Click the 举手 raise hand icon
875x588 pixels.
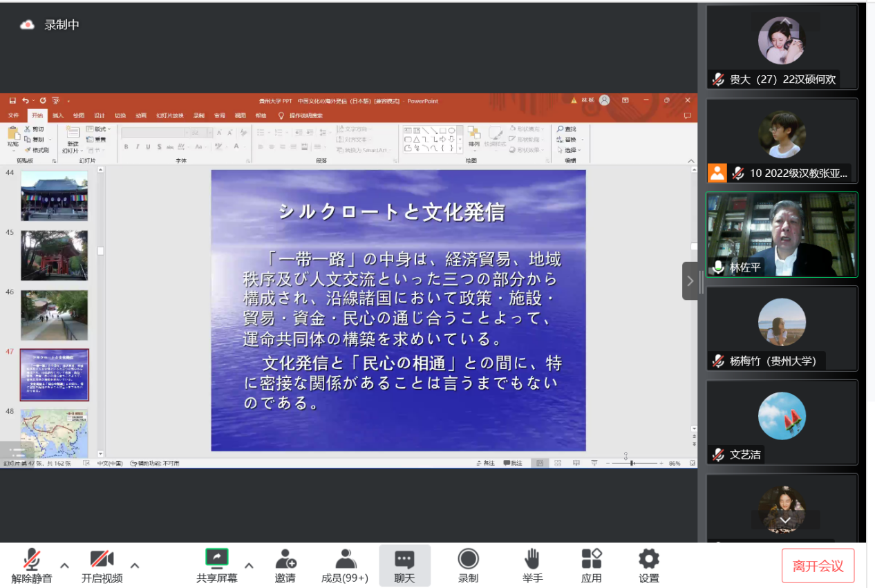click(531, 565)
